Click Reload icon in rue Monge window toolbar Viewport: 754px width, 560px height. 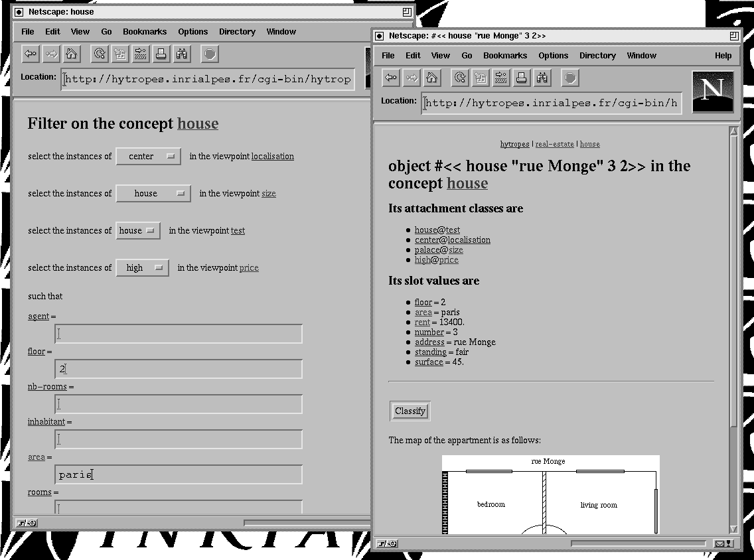pos(460,78)
